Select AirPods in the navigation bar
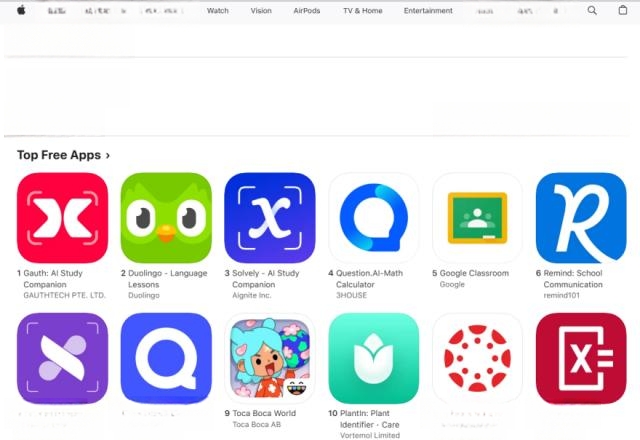Screen dimensions: 640x440 [307, 11]
